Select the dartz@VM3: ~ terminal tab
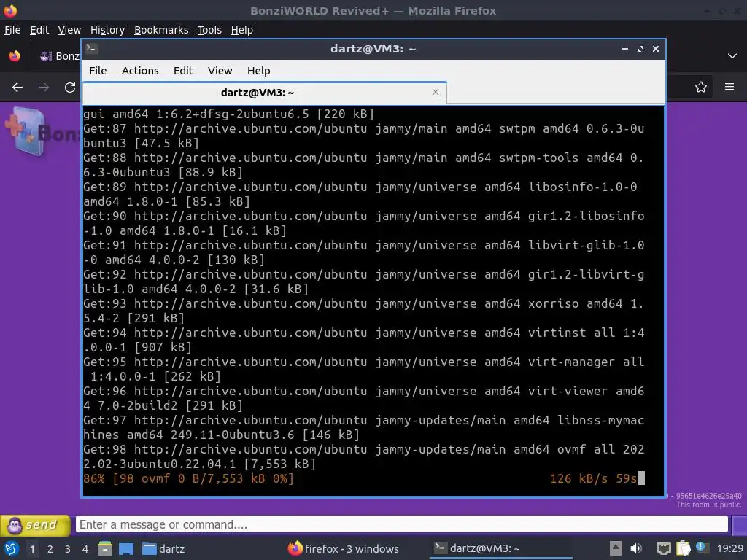Viewport: 747px width, 560px height. 264,93
